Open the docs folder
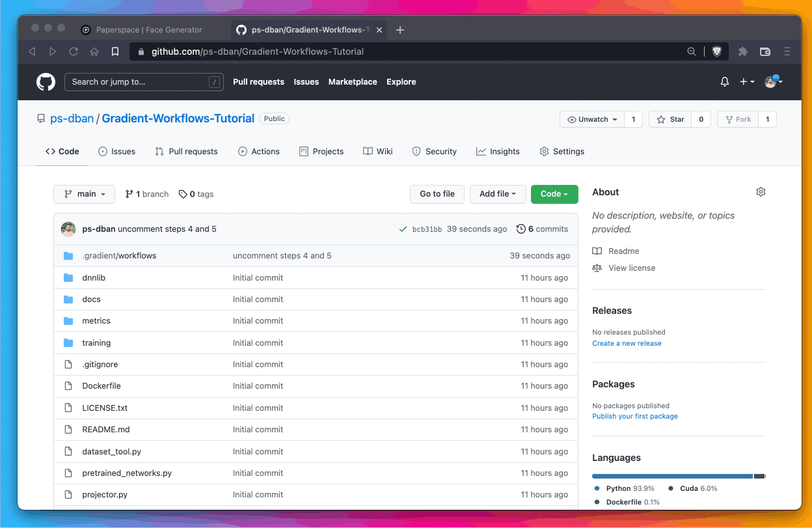 point(91,299)
